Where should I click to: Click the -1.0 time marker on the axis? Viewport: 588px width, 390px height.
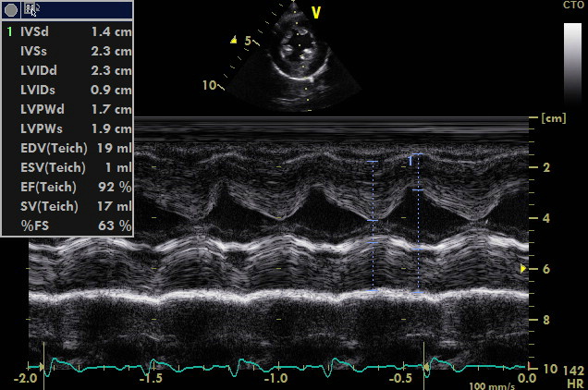276,379
